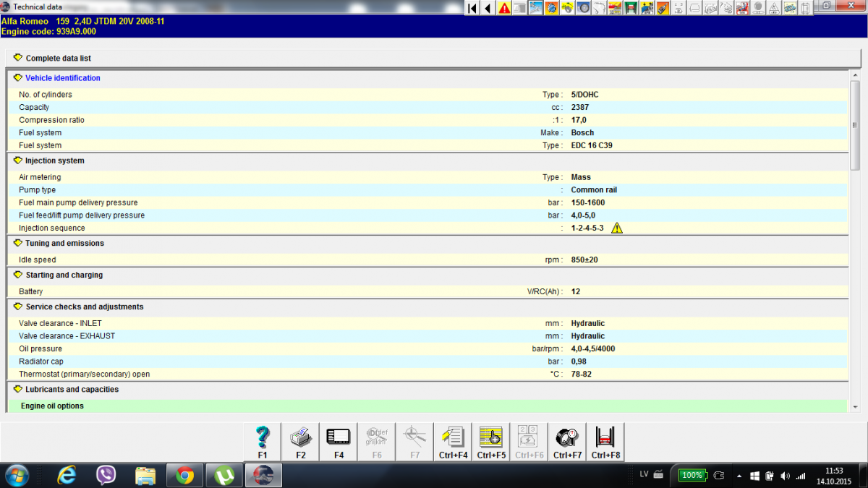Show hidden tray icons arrow
The image size is (868, 488).
[739, 476]
